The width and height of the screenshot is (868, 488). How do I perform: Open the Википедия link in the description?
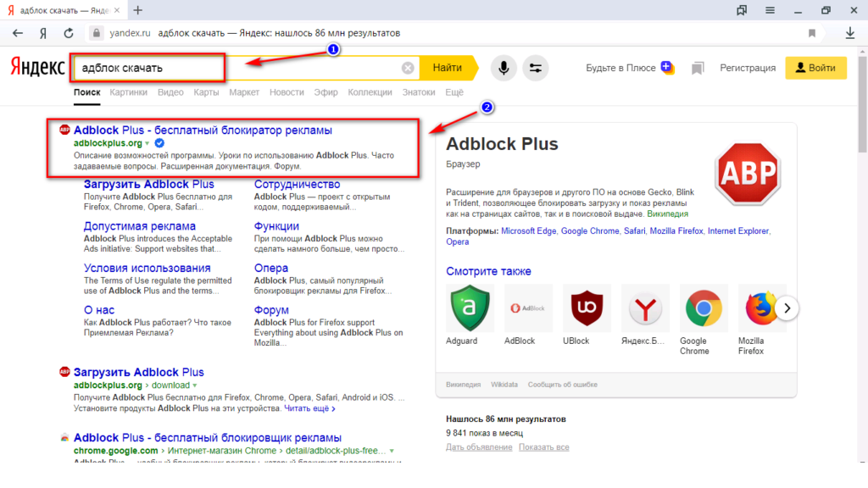pos(668,214)
